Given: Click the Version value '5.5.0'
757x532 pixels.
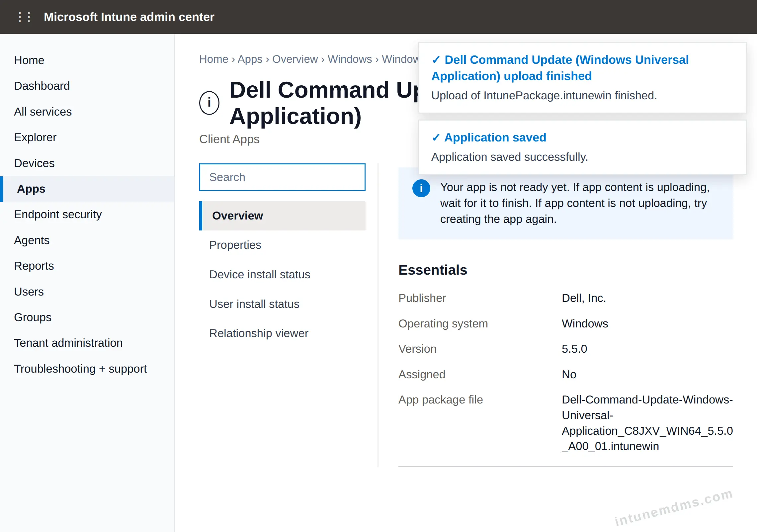Looking at the screenshot, I should [574, 349].
